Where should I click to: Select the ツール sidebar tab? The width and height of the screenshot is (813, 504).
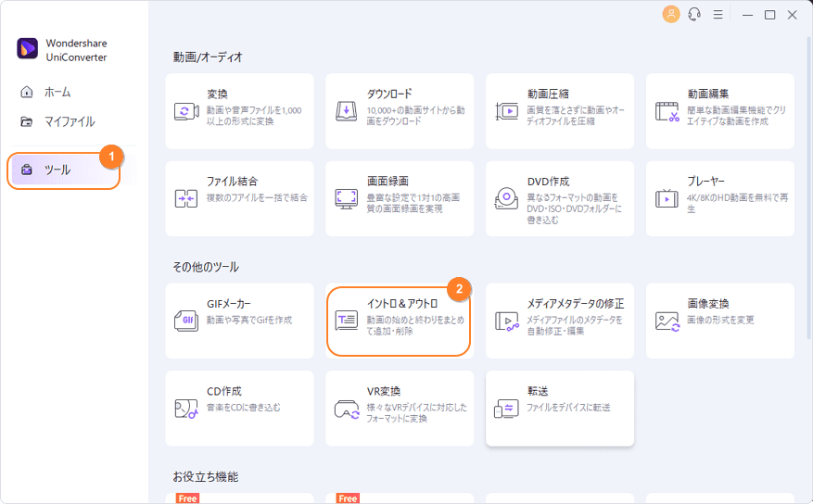57,170
